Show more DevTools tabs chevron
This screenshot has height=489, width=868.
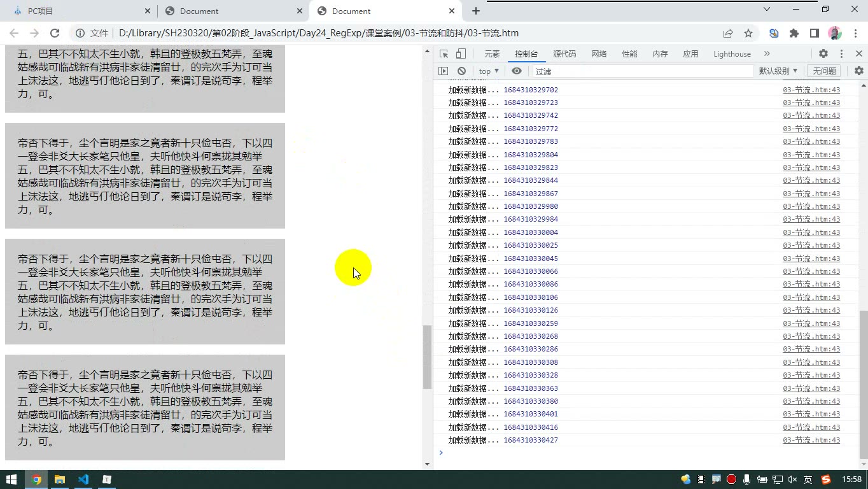pyautogui.click(x=767, y=54)
